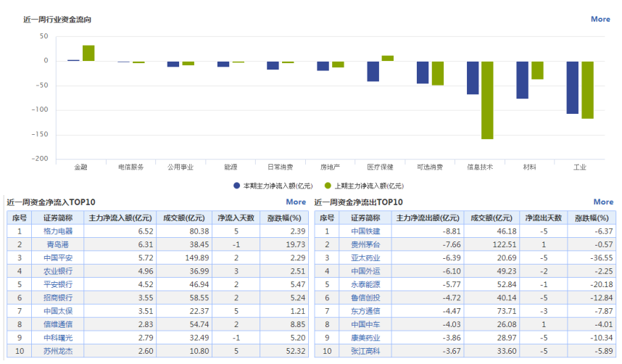Viewport: 622px width, 364px height.
Task: Open stock link 中国平安
Action: click(x=58, y=258)
